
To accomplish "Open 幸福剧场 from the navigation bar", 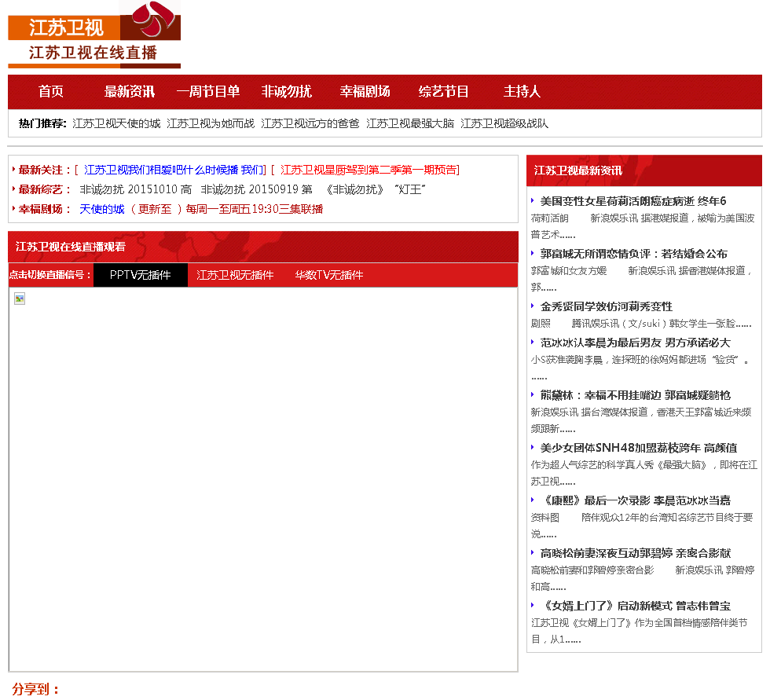I will click(x=365, y=91).
